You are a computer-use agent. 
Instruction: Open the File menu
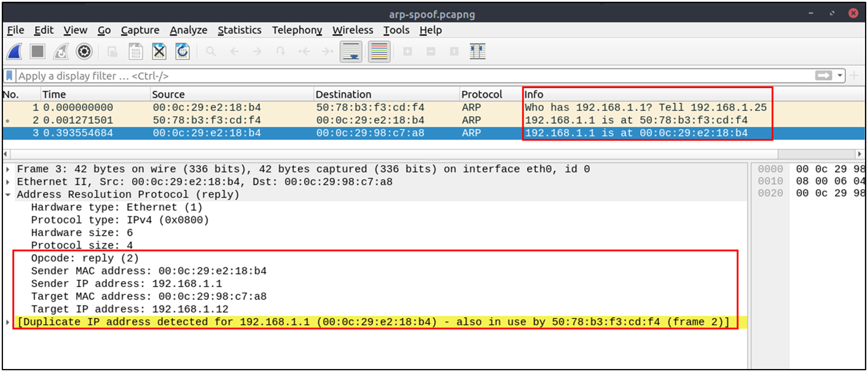coord(15,30)
